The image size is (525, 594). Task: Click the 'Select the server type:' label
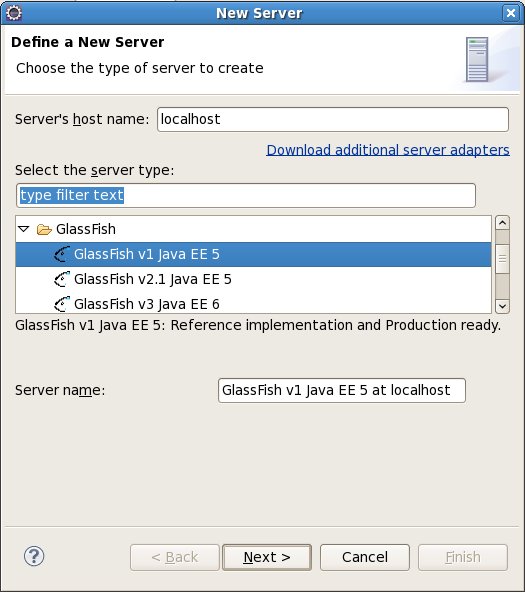tap(95, 170)
